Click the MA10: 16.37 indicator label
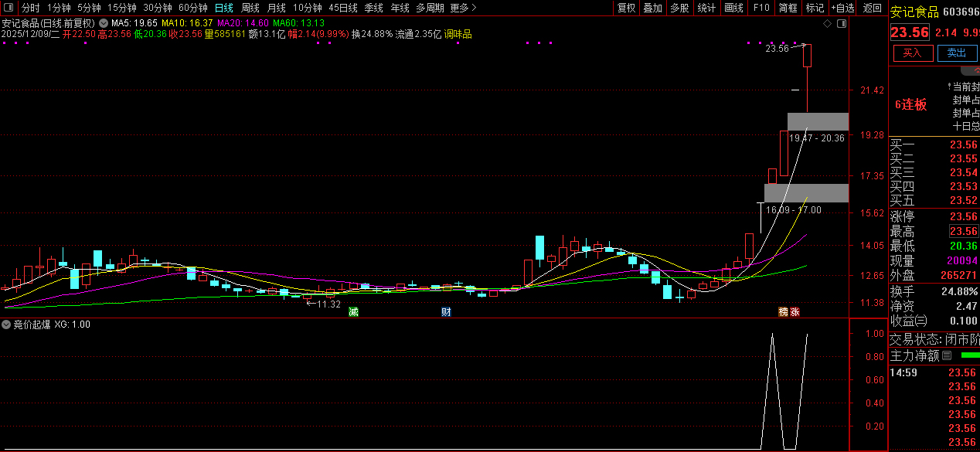Image resolution: width=980 pixels, height=452 pixels. [187, 23]
